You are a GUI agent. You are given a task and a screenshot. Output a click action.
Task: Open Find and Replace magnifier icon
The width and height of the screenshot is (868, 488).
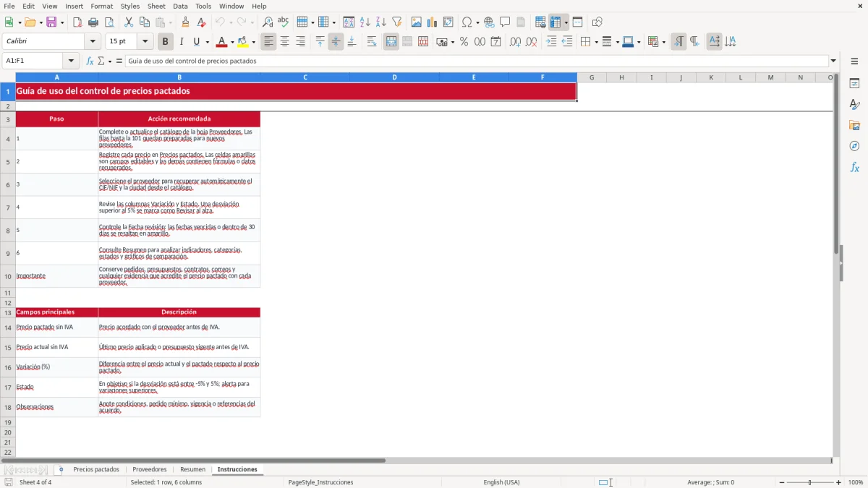click(x=268, y=22)
